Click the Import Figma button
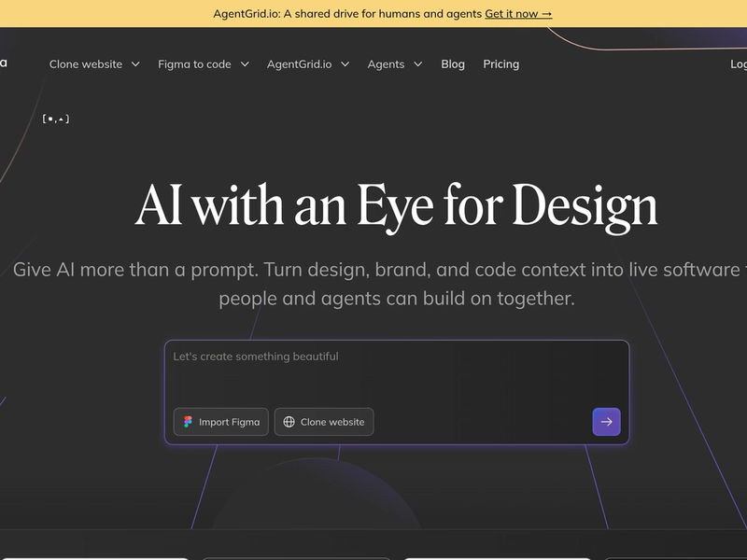The height and width of the screenshot is (560, 747). (221, 422)
